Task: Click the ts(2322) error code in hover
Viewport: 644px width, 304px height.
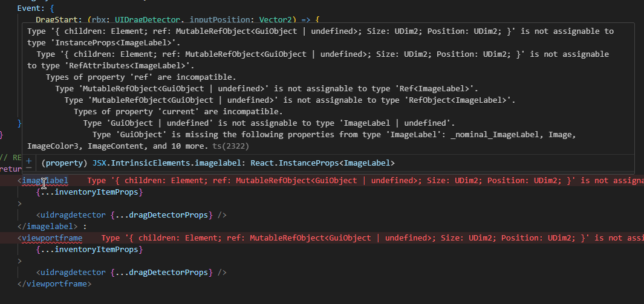Action: click(x=231, y=146)
